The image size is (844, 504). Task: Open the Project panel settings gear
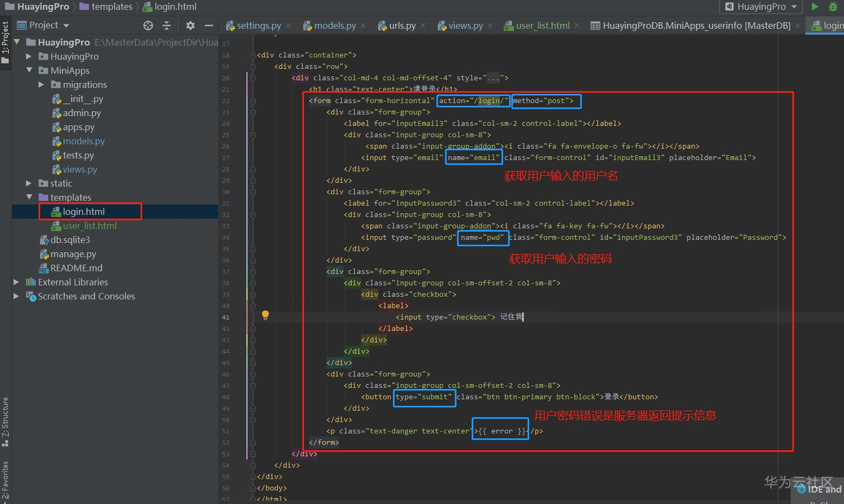[x=190, y=25]
